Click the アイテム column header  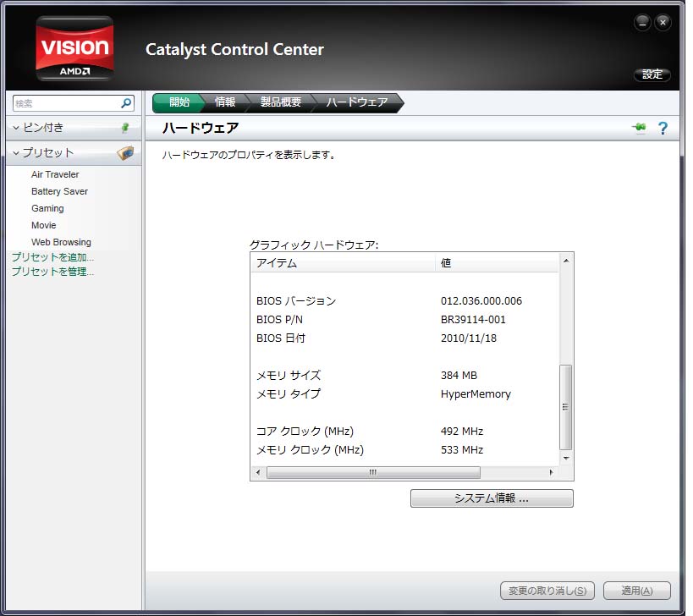[343, 263]
